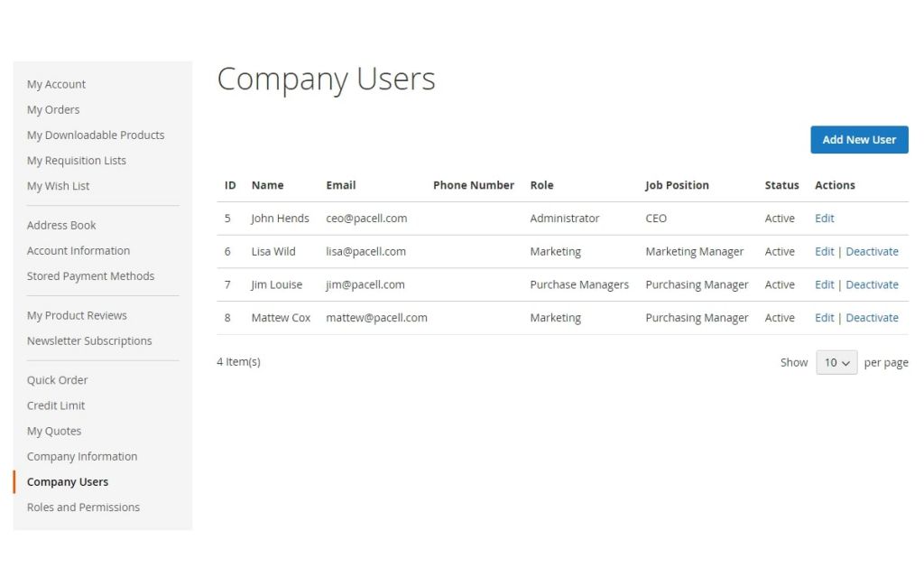Edit user Lisa Wild

coord(824,251)
